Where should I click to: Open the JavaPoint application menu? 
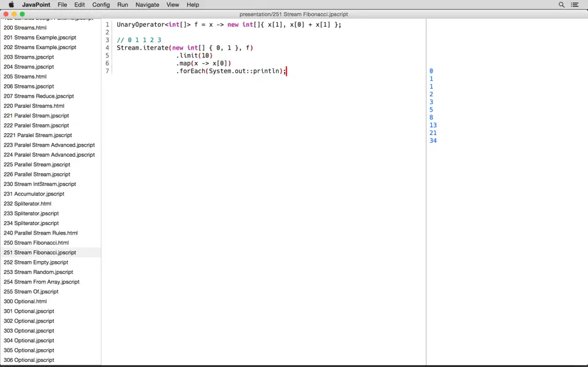coord(36,4)
